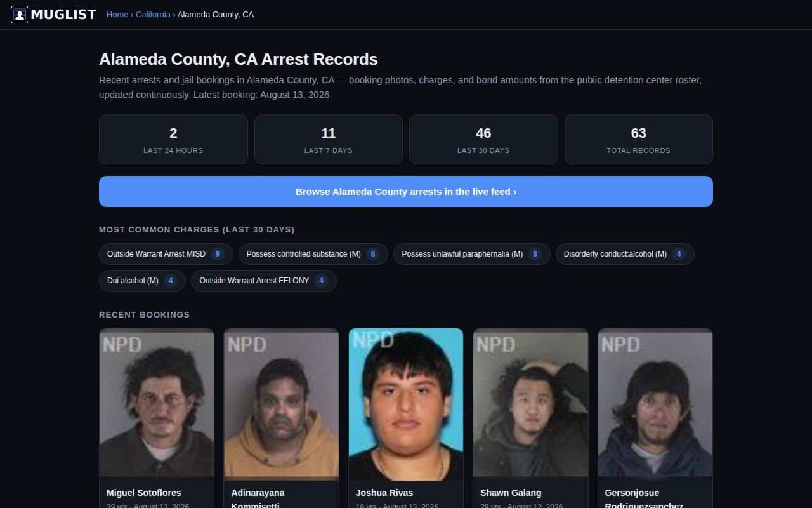This screenshot has width=812, height=508.
Task: Filter by Possess unlawful paraphernalia (M) charge
Action: 472,254
